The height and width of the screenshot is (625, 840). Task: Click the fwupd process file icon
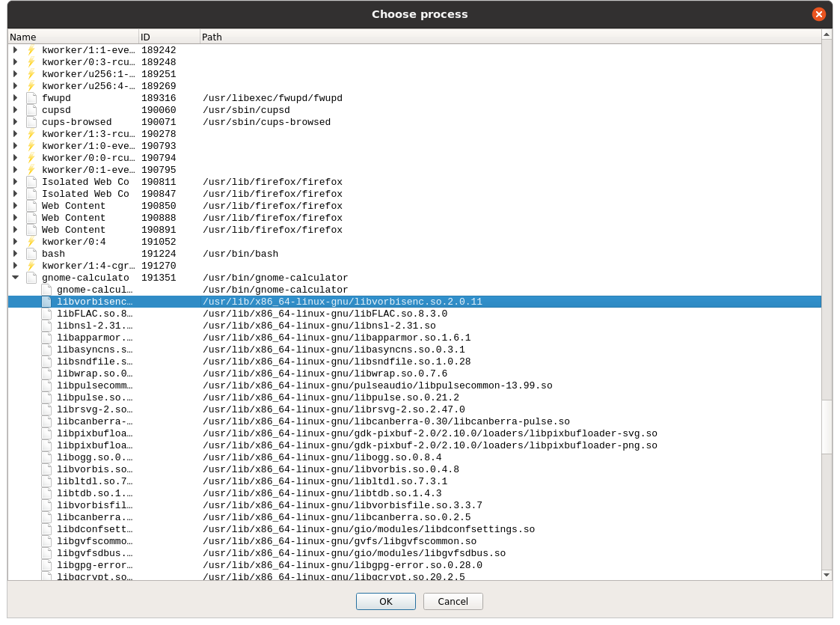pos(31,98)
